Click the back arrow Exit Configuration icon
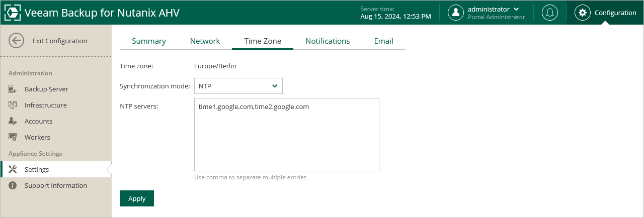 16,41
